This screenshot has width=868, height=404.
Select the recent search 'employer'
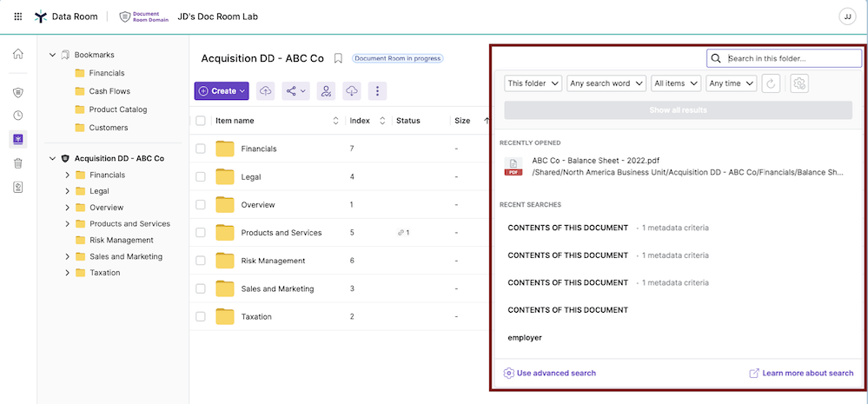pos(525,338)
